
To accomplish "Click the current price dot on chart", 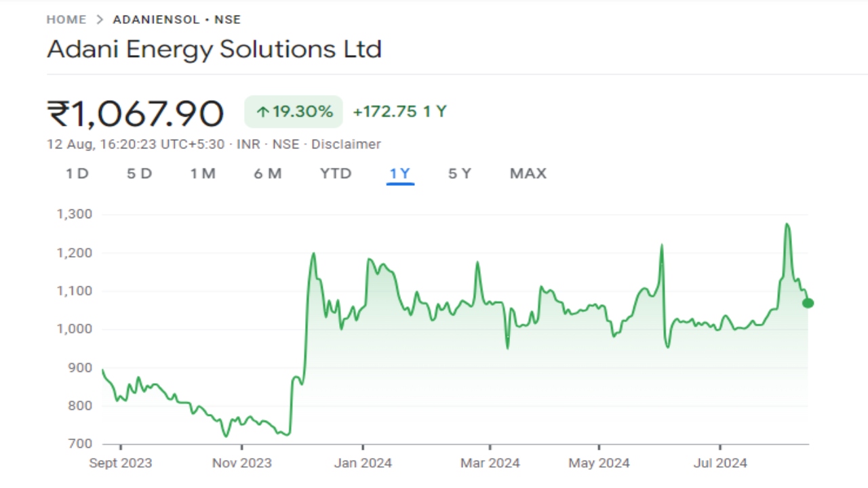I will [808, 303].
